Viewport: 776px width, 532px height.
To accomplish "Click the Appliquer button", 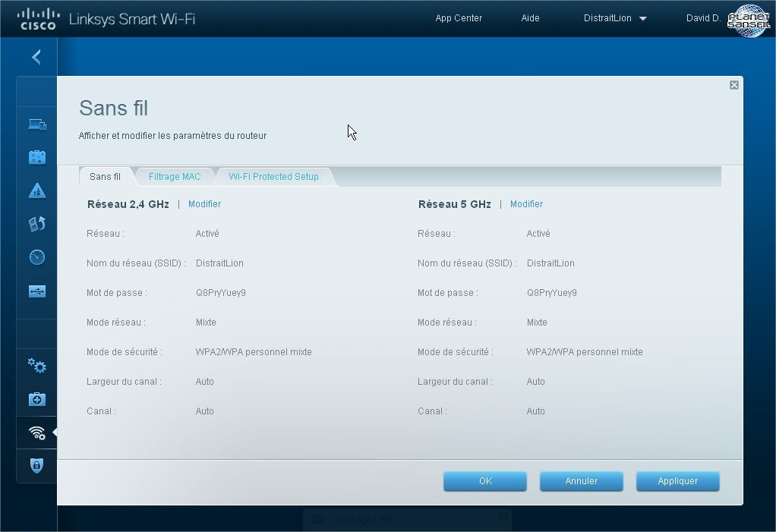I will point(677,481).
